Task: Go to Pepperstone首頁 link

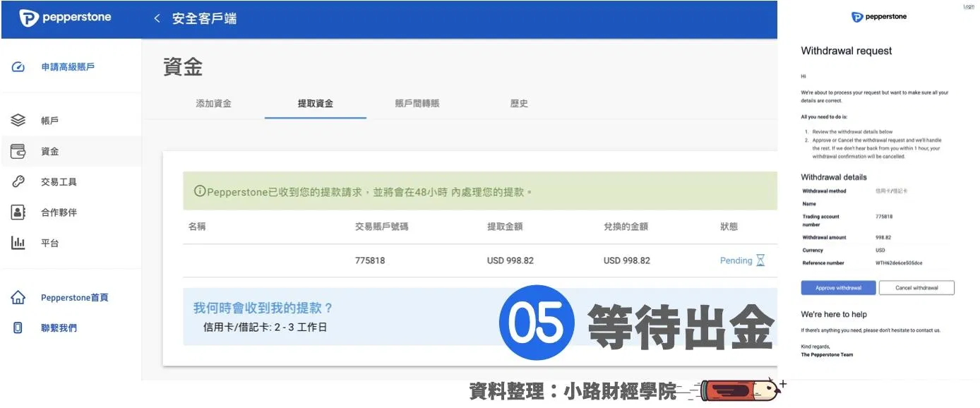Action: point(75,298)
